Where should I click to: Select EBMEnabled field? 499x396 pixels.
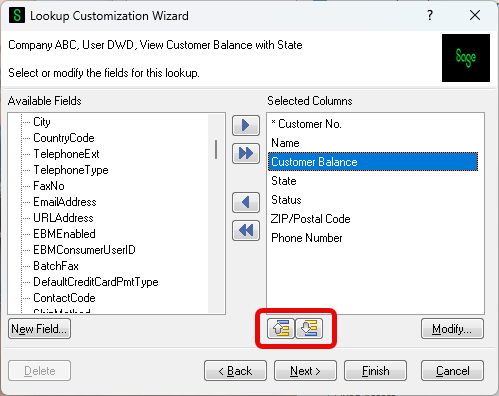(64, 234)
